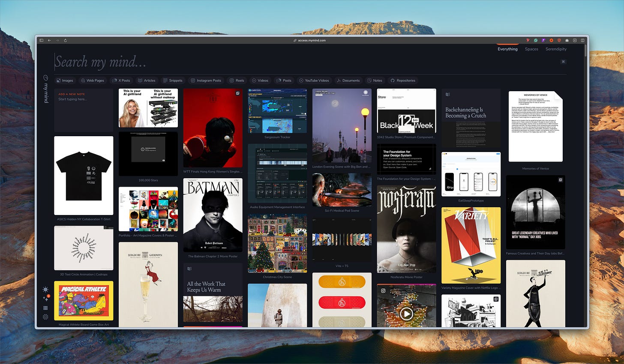
Task: Toggle the sun light-mode icon
Action: tap(45, 290)
